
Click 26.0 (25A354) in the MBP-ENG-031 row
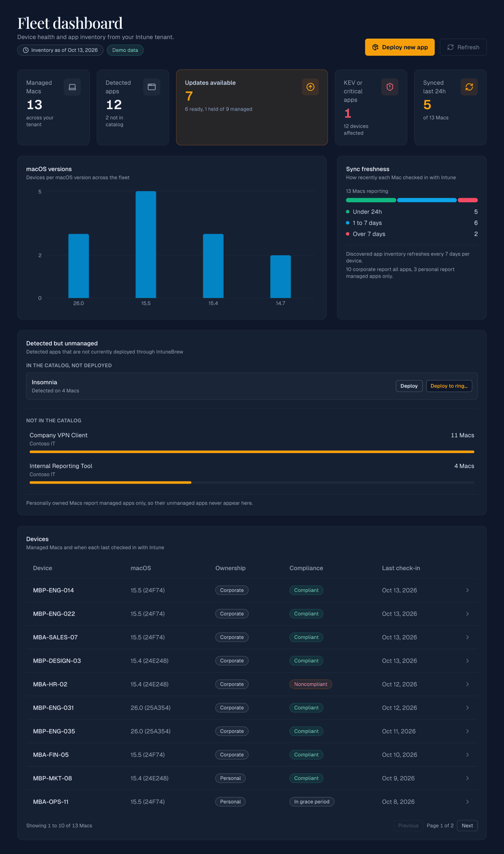click(150, 708)
